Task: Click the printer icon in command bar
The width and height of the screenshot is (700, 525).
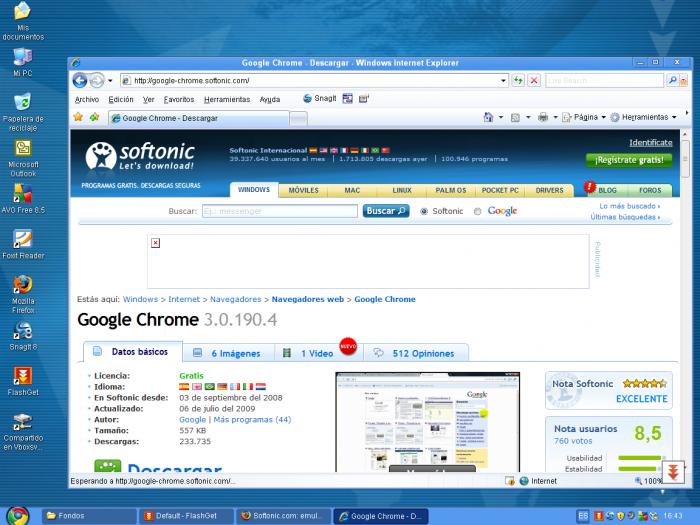Action: tap(543, 117)
